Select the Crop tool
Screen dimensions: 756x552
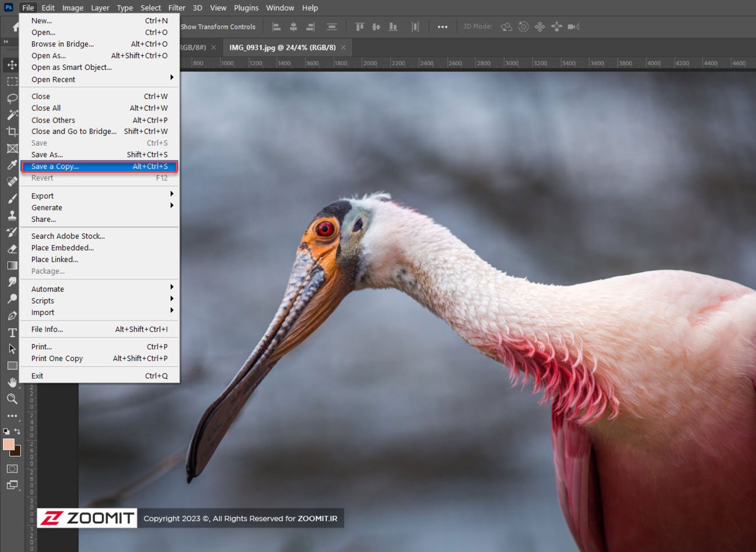point(12,132)
